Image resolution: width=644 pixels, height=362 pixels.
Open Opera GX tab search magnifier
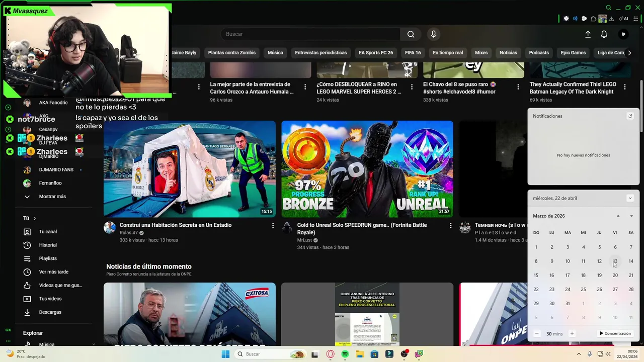[x=608, y=8]
